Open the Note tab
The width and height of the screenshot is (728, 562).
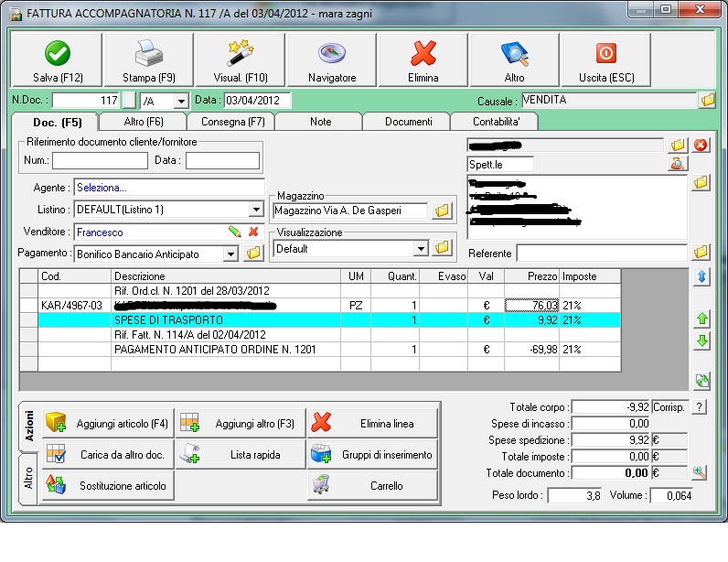pyautogui.click(x=320, y=122)
